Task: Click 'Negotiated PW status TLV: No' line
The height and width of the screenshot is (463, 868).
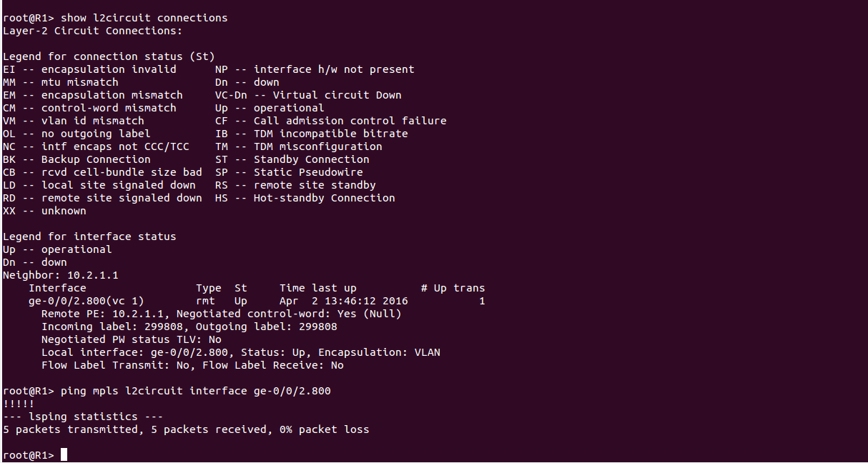Action: (132, 339)
